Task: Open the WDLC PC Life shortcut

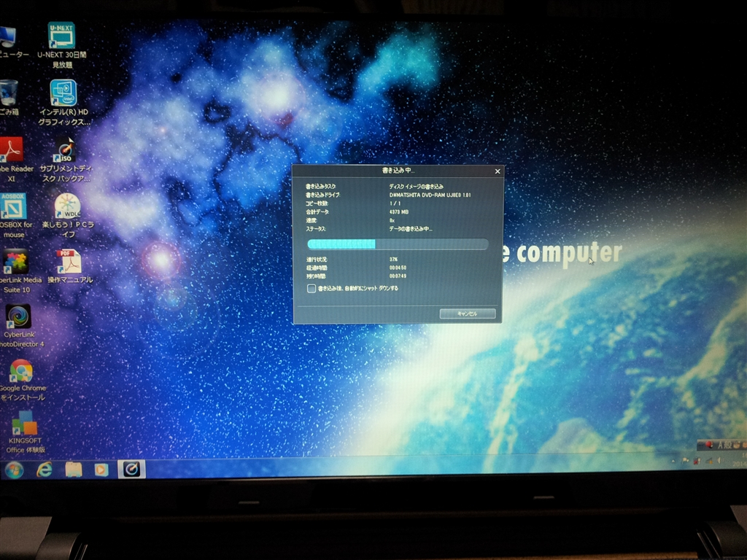Action: click(x=67, y=216)
